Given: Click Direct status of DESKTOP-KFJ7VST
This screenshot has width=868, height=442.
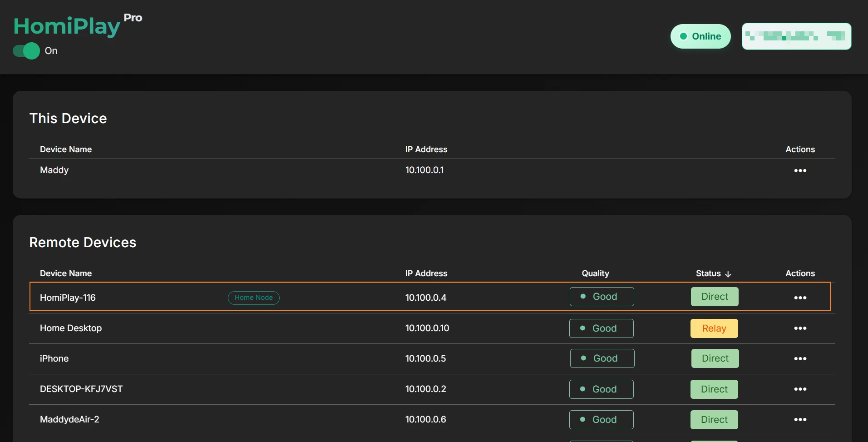Looking at the screenshot, I should coord(714,389).
